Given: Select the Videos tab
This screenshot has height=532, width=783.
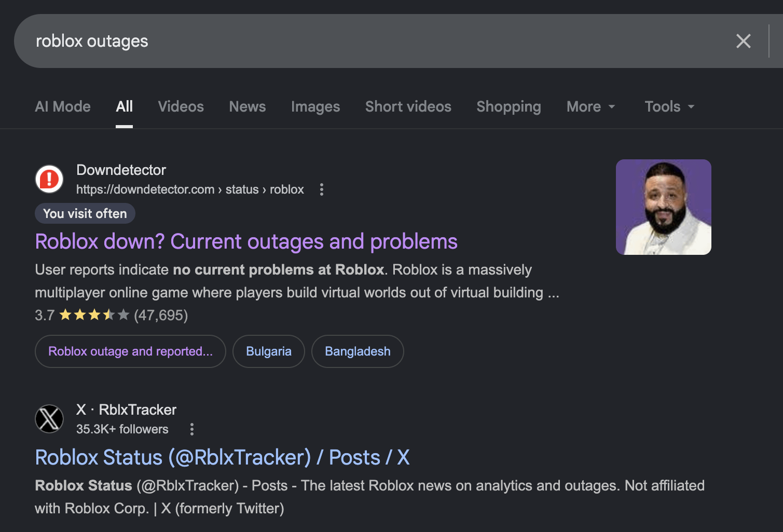Looking at the screenshot, I should (x=181, y=106).
